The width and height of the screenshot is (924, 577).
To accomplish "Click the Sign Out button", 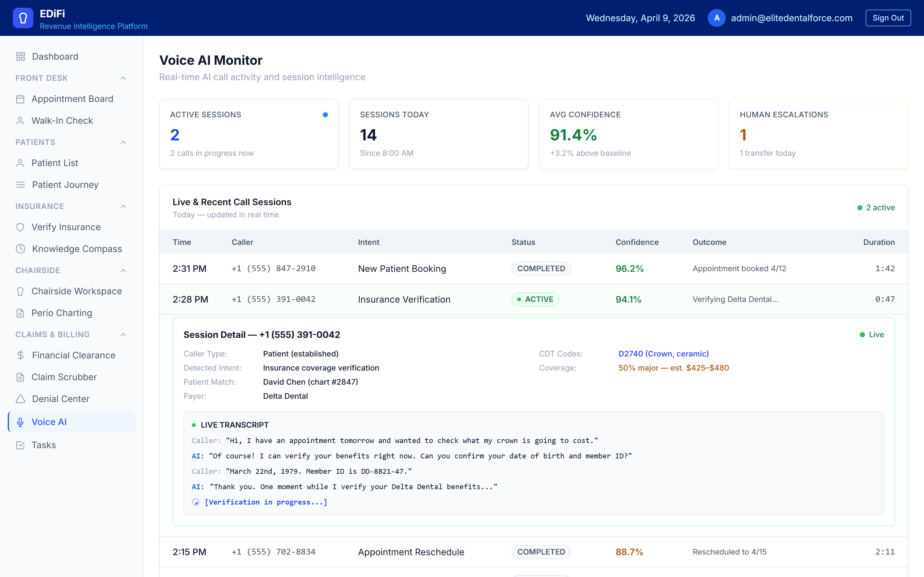I will click(x=888, y=18).
